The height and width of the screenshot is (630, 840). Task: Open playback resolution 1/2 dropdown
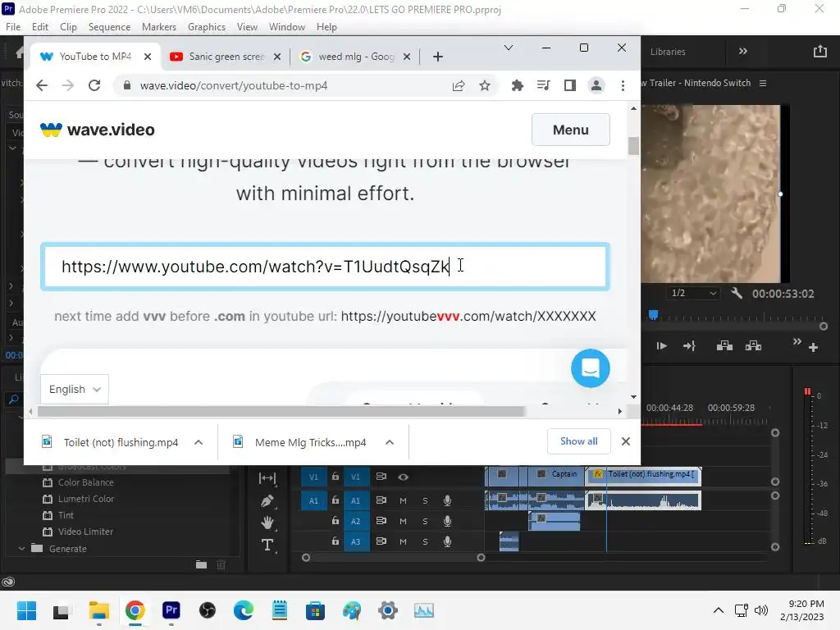[x=694, y=293]
